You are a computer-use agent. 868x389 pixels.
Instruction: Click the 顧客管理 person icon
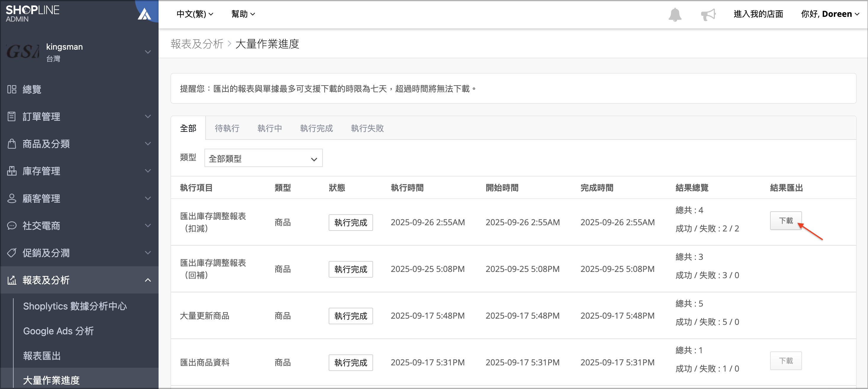point(12,198)
